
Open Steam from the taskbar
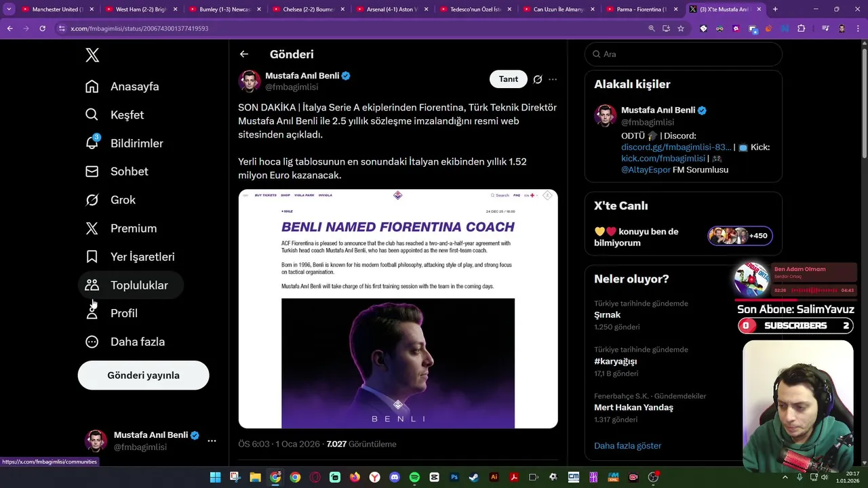point(474,477)
